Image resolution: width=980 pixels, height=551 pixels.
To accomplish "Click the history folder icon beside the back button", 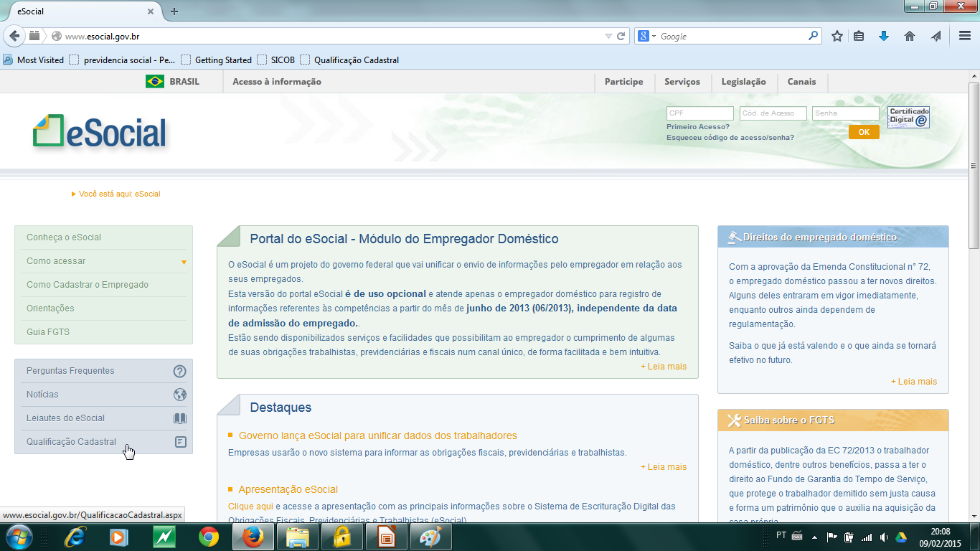I will coord(34,36).
